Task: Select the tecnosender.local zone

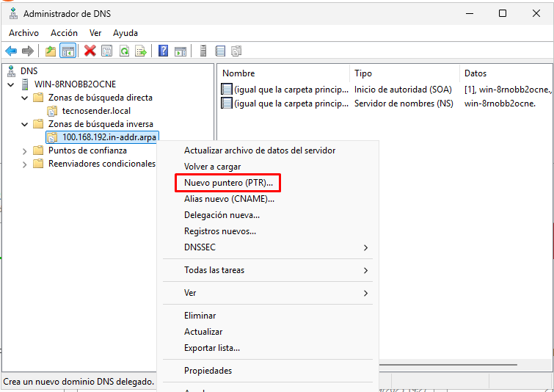Action: coord(96,111)
